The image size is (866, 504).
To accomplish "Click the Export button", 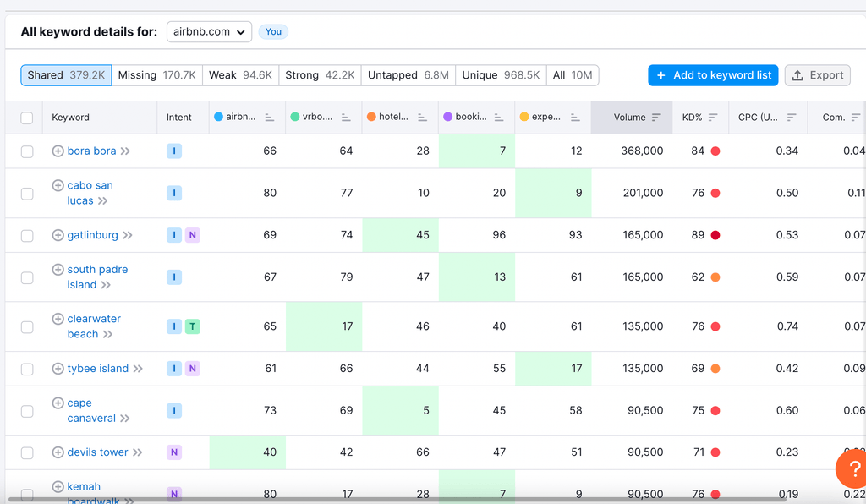I will 818,75.
